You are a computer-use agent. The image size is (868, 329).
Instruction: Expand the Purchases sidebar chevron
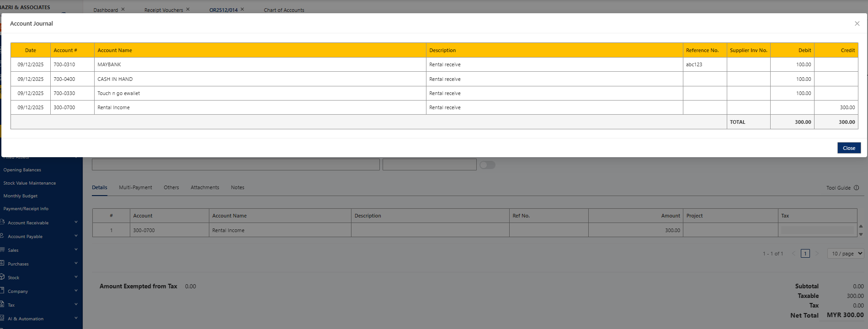click(x=76, y=263)
